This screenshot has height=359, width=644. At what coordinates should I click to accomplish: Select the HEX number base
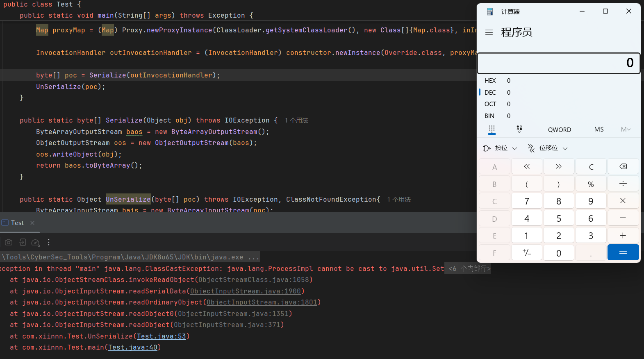(490, 81)
